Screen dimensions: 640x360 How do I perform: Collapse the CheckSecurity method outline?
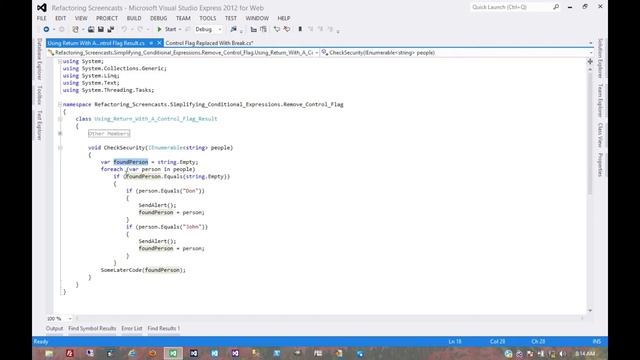[60, 148]
